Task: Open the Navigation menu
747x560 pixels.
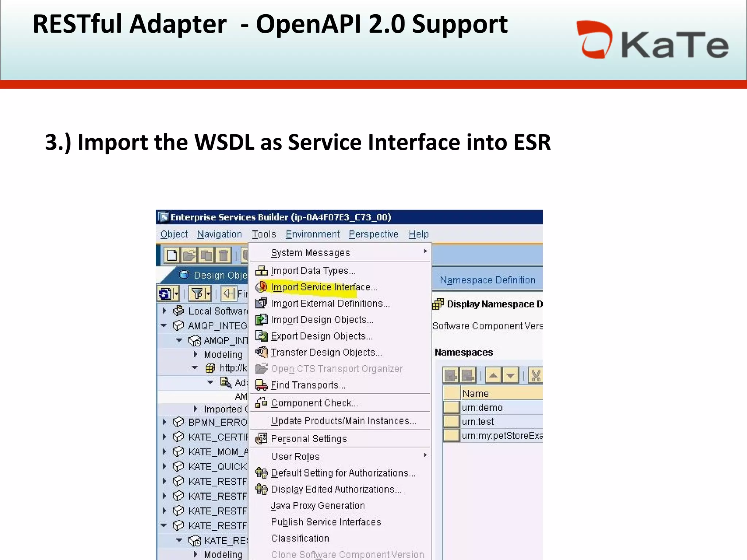Action: click(220, 234)
